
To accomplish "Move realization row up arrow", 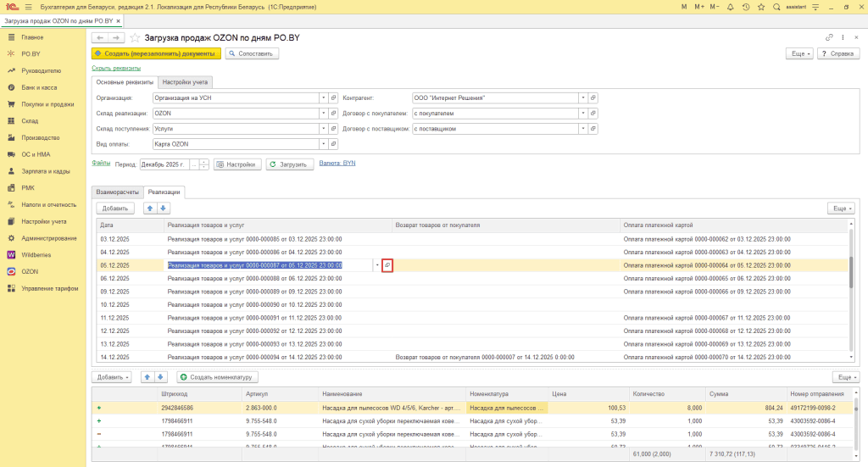I will pyautogui.click(x=149, y=208).
